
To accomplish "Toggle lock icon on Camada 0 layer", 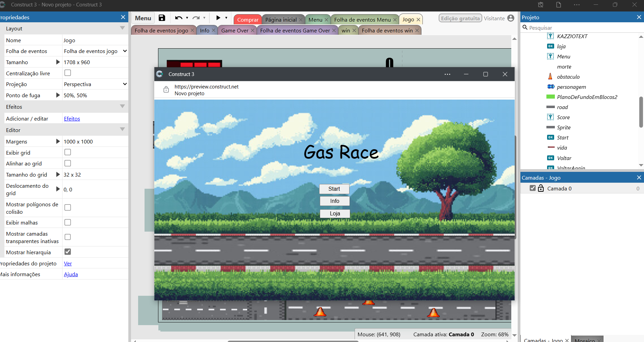I will 541,188.
